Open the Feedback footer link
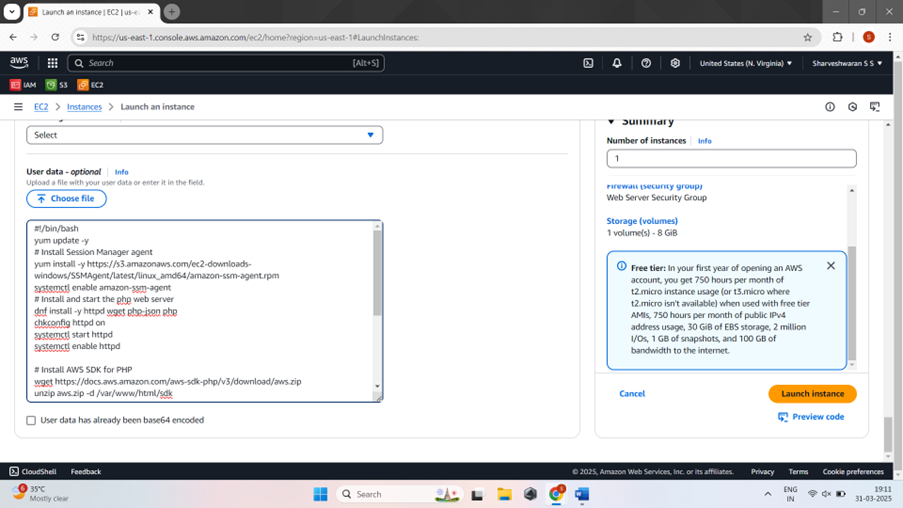This screenshot has width=903, height=508. tap(86, 471)
